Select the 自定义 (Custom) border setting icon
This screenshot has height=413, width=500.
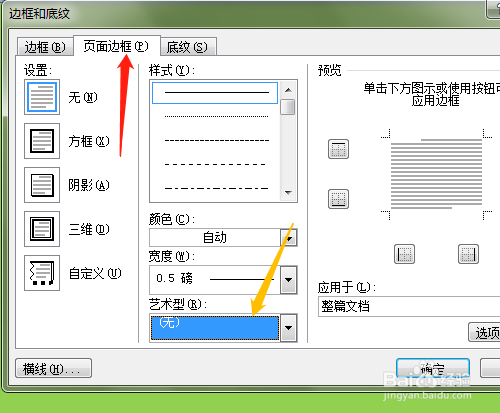(x=42, y=273)
